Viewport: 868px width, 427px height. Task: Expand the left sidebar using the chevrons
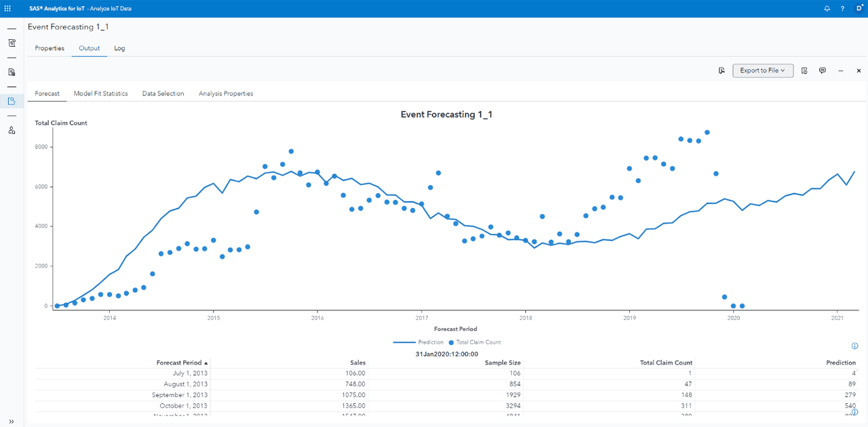click(x=12, y=421)
